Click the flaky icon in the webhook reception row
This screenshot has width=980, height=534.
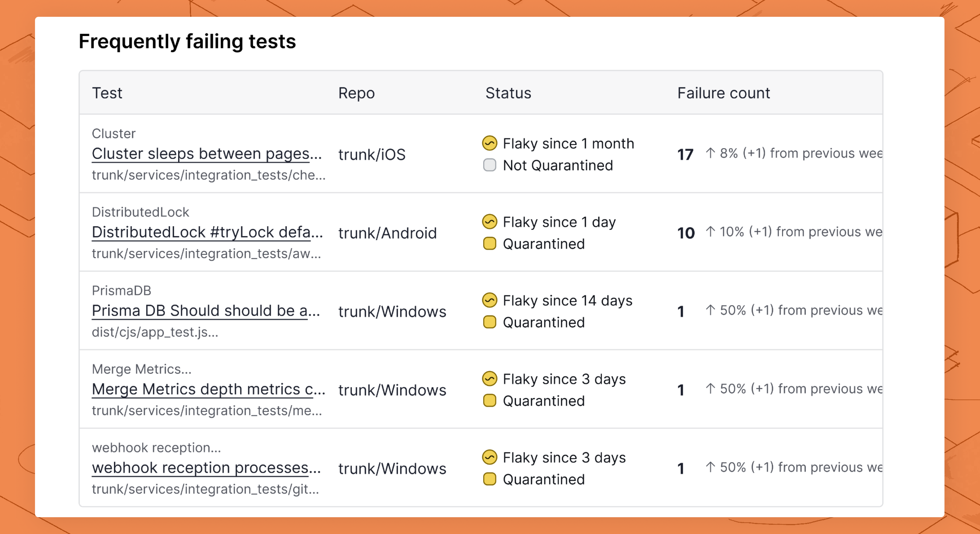(490, 458)
